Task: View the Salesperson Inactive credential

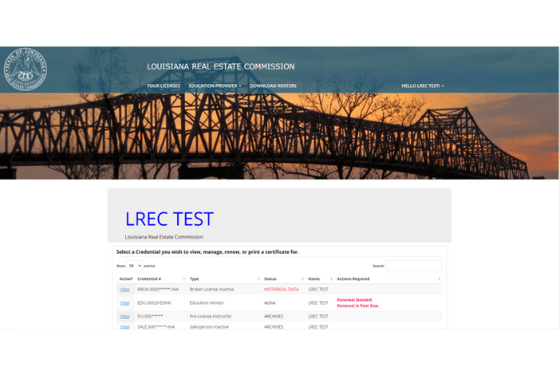Action: point(125,326)
